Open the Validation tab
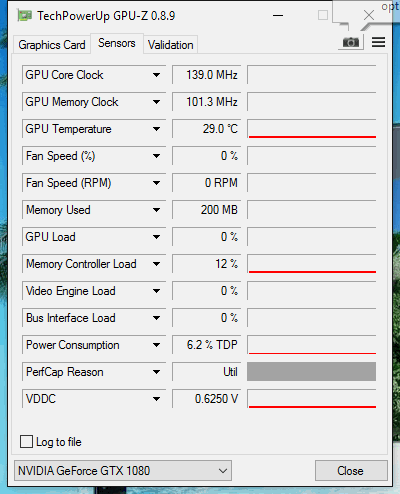 pos(171,45)
